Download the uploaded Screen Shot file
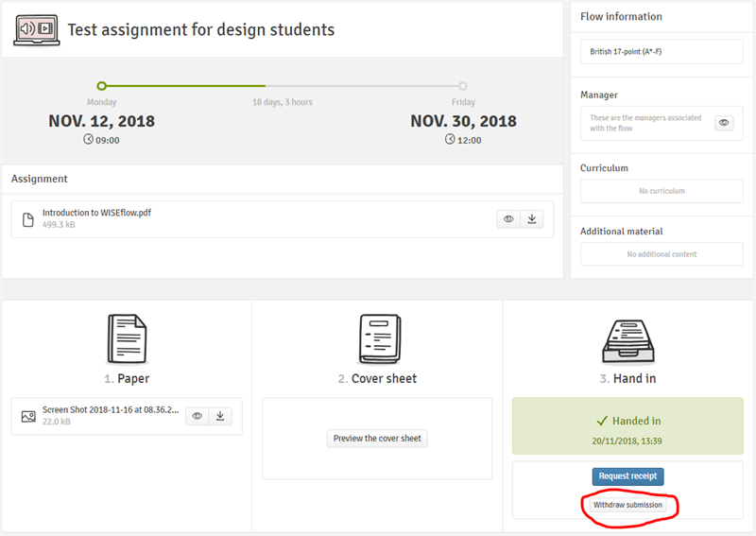The width and height of the screenshot is (756, 536). pos(219,416)
